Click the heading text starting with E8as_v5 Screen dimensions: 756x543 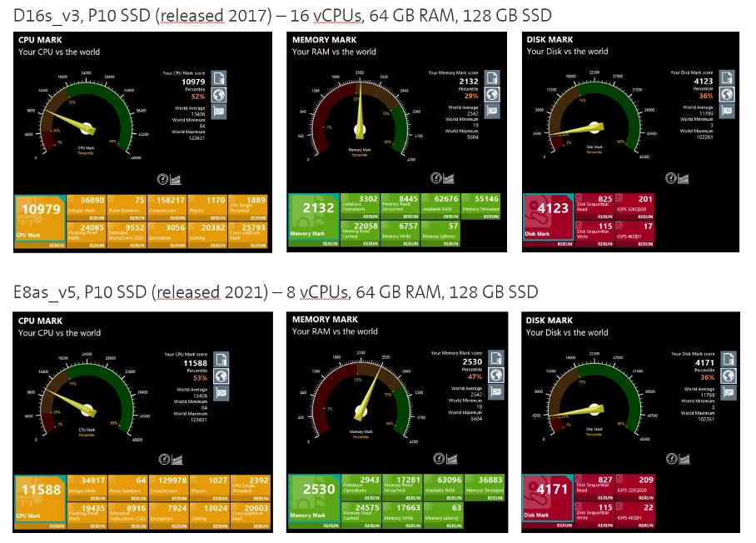tap(276, 292)
